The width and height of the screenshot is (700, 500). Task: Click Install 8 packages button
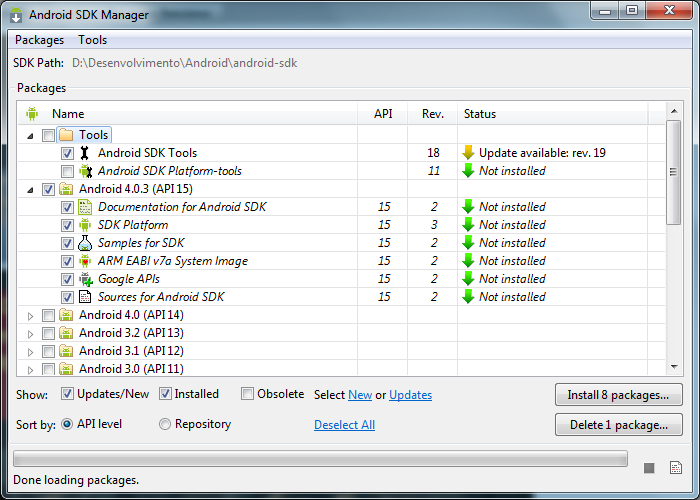[x=618, y=395]
